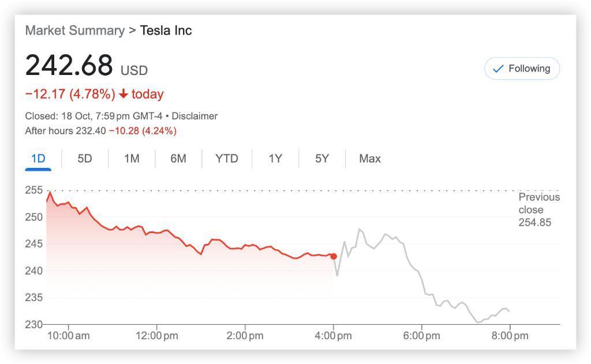Select the 1D time range tab
Image resolution: width=591 pixels, height=364 pixels.
pyautogui.click(x=38, y=159)
